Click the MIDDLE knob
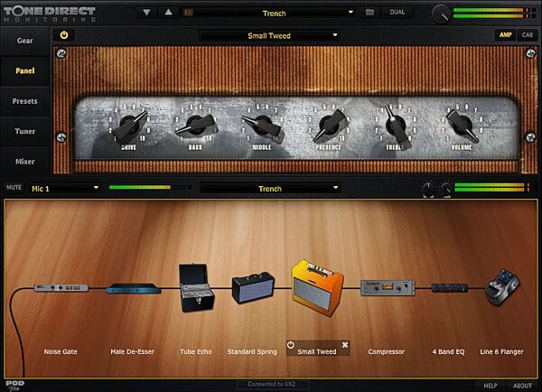Image resolution: width=542 pixels, height=392 pixels. [264, 126]
